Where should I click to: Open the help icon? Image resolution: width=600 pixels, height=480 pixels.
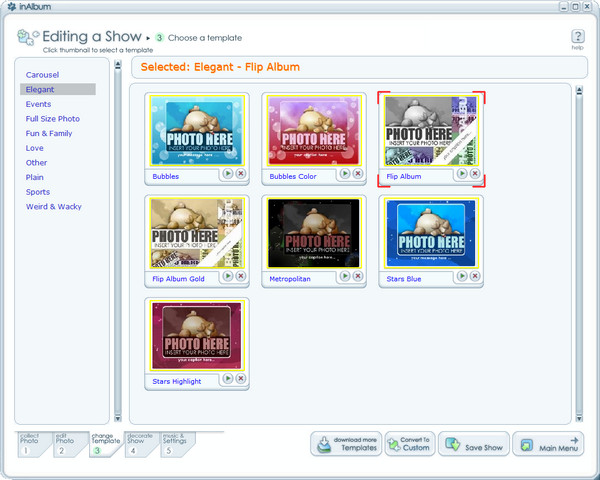pos(577,37)
